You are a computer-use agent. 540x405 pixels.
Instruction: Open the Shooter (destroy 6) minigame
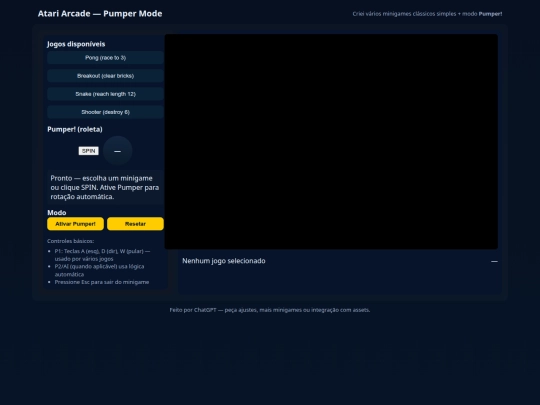tap(105, 112)
